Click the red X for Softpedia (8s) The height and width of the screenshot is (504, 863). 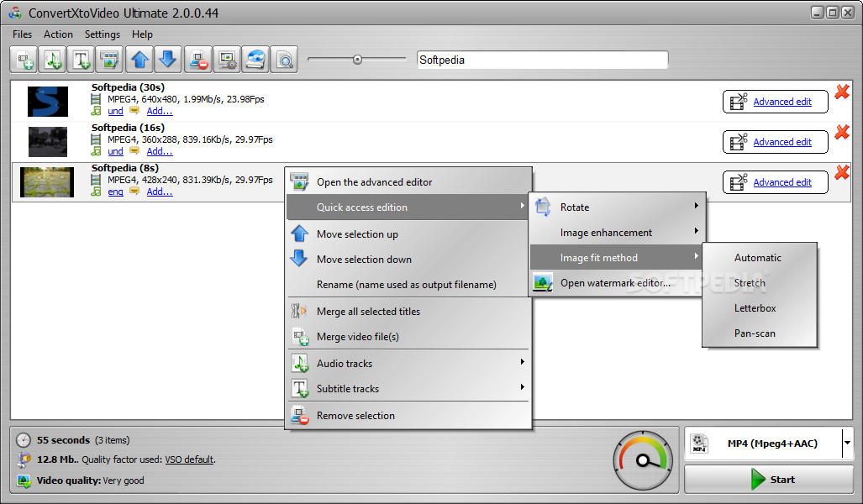[841, 172]
